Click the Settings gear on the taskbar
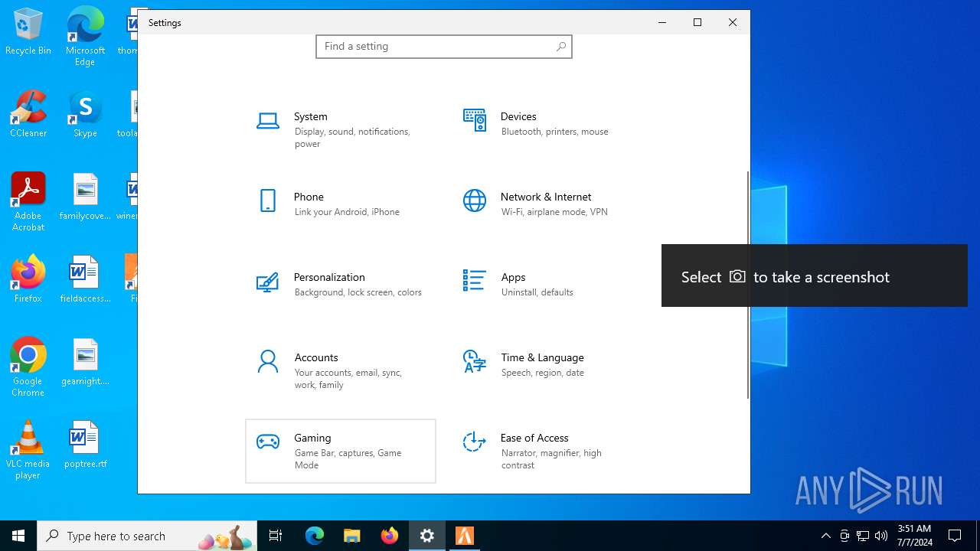 pos(427,536)
